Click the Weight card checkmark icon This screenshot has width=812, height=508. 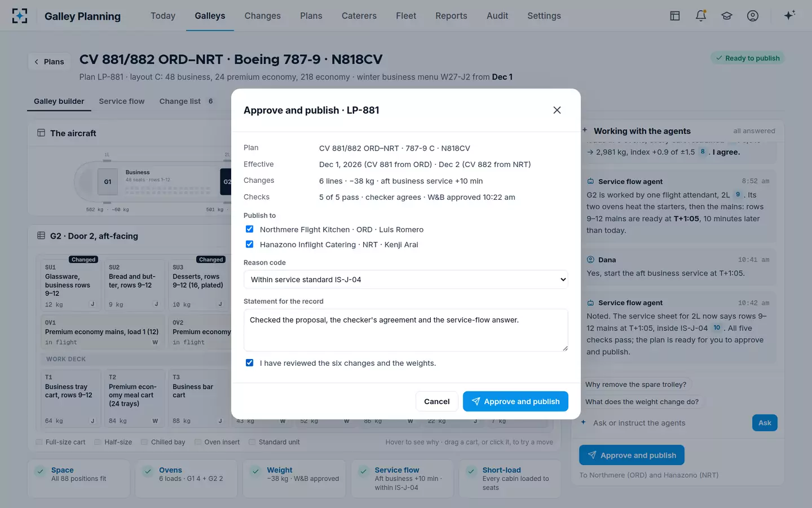click(255, 471)
